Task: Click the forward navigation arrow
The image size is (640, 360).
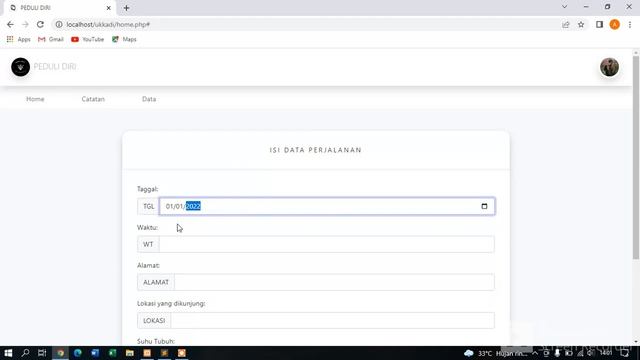Action: pyautogui.click(x=25, y=24)
